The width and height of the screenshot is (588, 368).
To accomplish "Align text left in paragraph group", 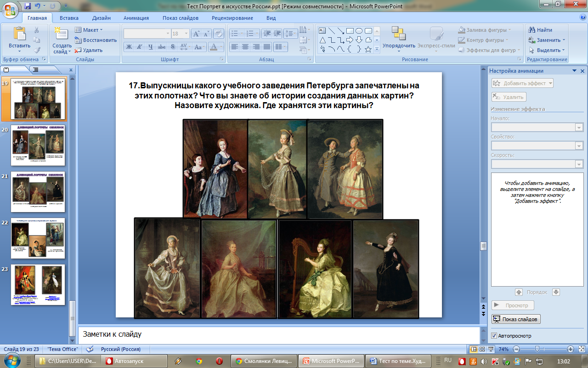I will pos(235,47).
